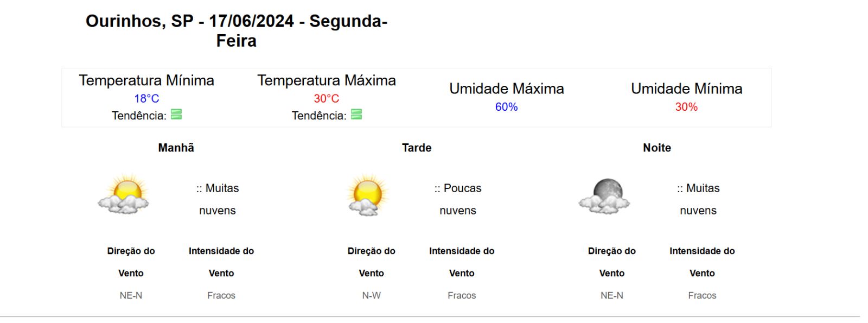Click the 60% maximum humidity value
Viewport: 868px width, 323px height.
pyautogui.click(x=506, y=107)
